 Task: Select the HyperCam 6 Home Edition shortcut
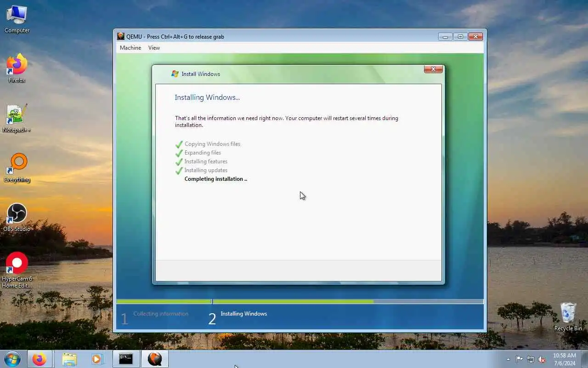pos(17,270)
